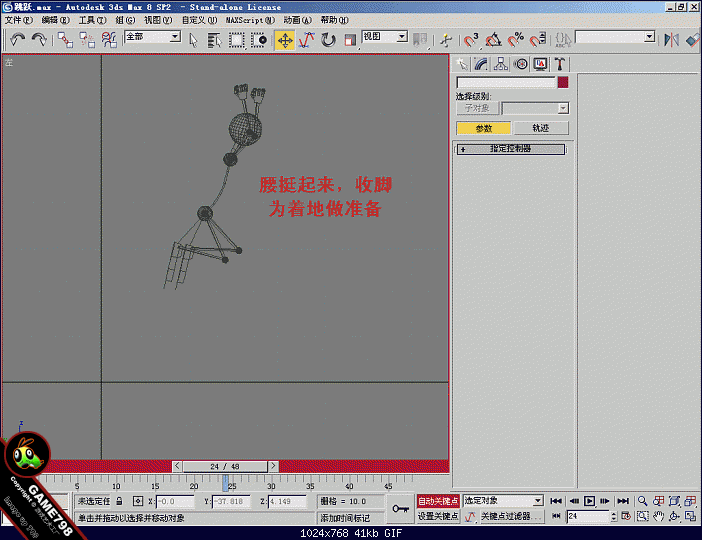Click the Unlink Selection icon

tap(87, 40)
